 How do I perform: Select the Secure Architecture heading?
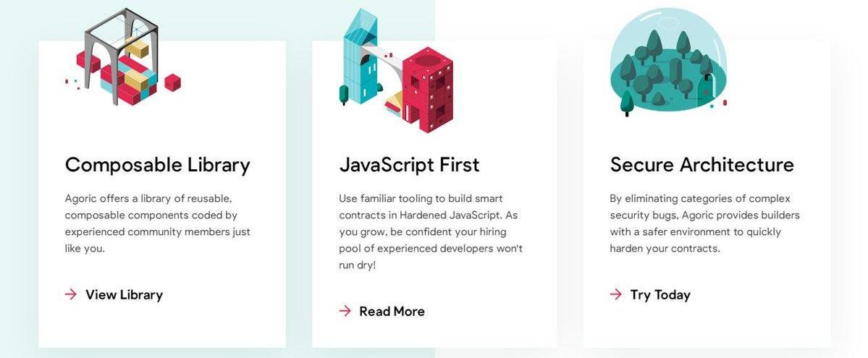pos(702,165)
